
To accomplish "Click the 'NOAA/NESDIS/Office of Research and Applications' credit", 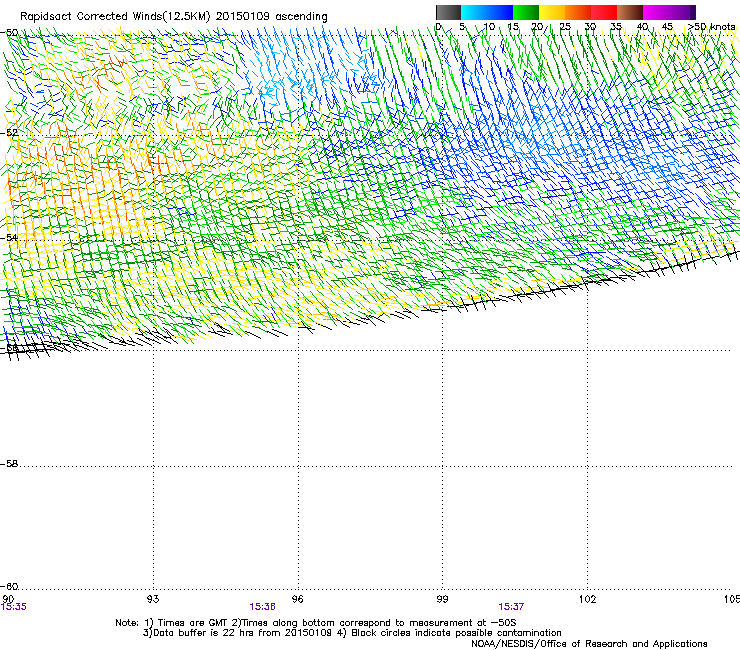I will [589, 644].
